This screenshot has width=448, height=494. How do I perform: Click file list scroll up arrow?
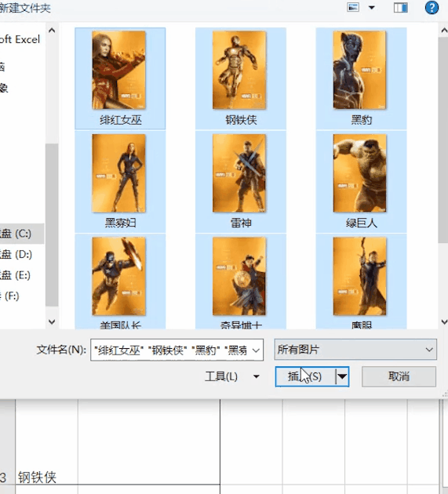click(x=443, y=31)
